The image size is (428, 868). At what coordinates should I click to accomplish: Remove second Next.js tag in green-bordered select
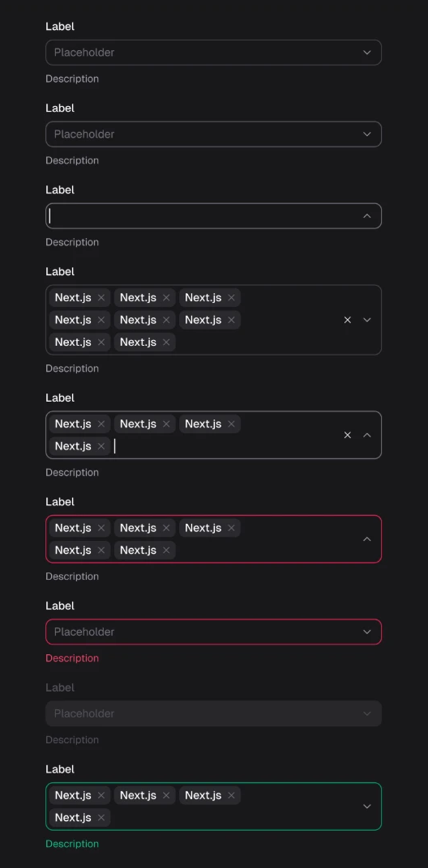coord(165,795)
